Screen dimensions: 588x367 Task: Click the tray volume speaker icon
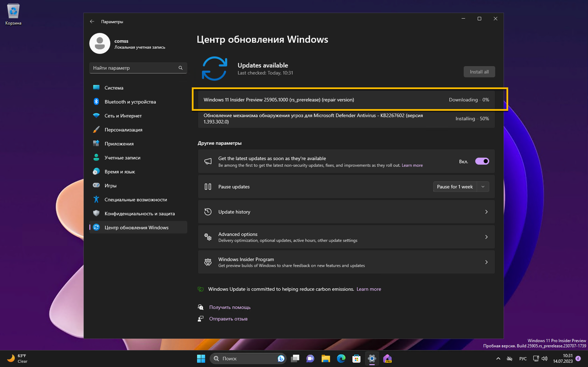pos(544,358)
